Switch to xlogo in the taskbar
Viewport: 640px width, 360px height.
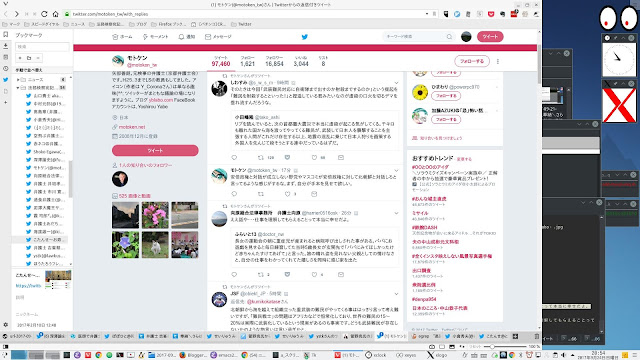(437, 355)
